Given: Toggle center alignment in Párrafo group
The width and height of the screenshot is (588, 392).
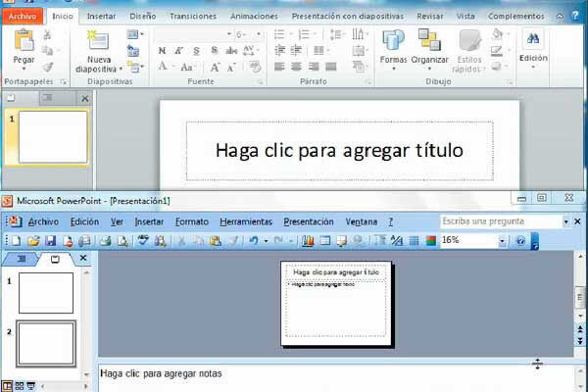Looking at the screenshot, I should click(x=296, y=67).
